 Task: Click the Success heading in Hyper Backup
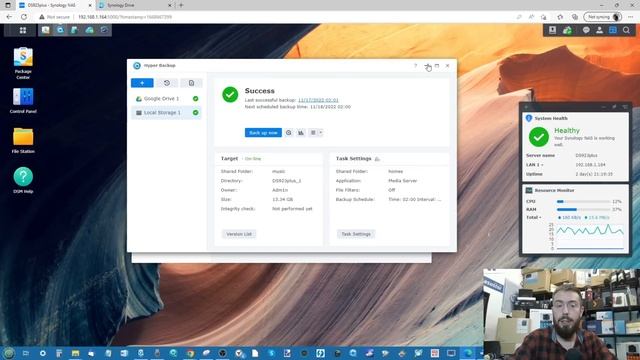tap(260, 91)
